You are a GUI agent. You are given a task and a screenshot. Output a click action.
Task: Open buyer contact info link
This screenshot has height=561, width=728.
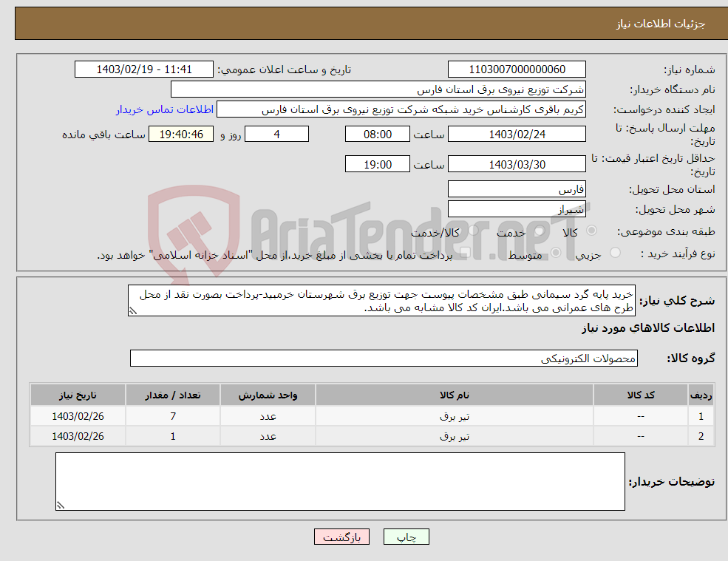165,109
